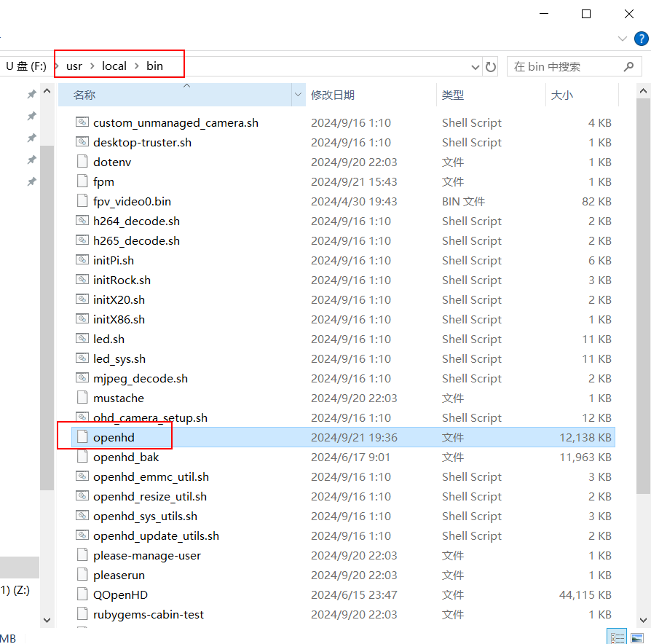The height and width of the screenshot is (644, 651).
Task: Click the fpm file icon
Action: [82, 181]
